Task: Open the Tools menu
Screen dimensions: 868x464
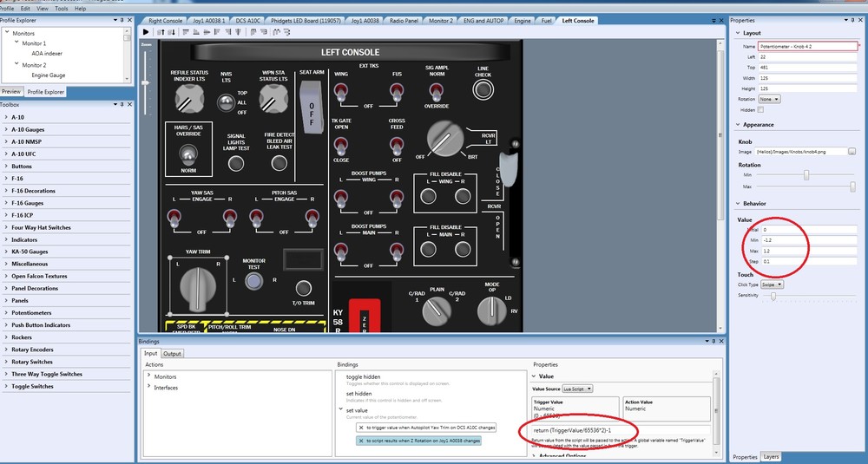Action: coord(62,9)
